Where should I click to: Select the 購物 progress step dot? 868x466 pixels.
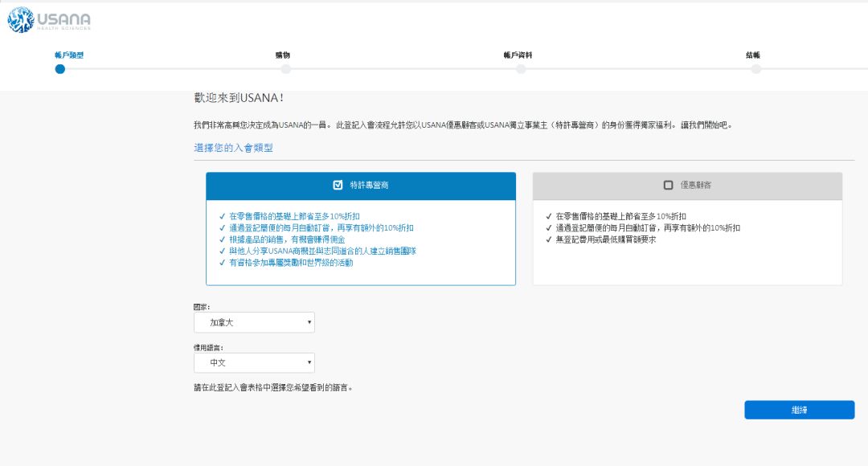[x=285, y=69]
